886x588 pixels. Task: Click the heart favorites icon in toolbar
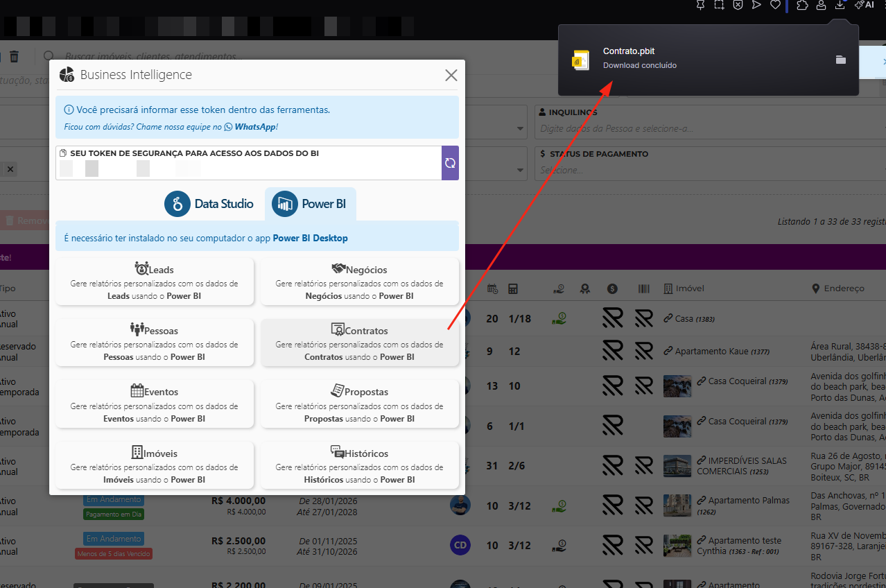click(776, 5)
